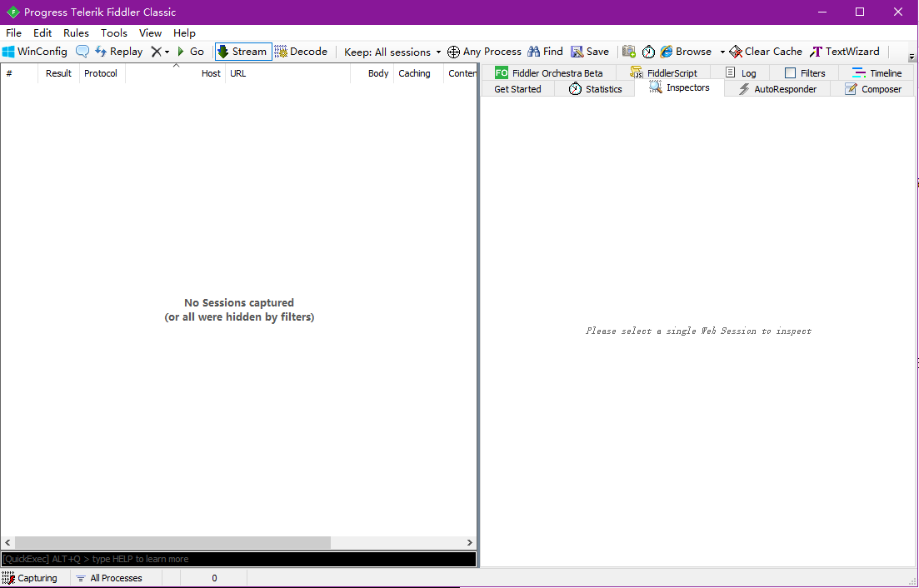The width and height of the screenshot is (919, 588).
Task: Click the horizontal scrollbar thumb
Action: (x=172, y=543)
